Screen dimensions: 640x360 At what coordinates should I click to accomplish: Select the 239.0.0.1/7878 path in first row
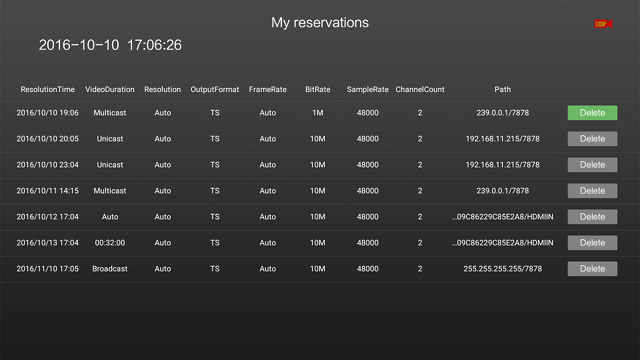[502, 113]
